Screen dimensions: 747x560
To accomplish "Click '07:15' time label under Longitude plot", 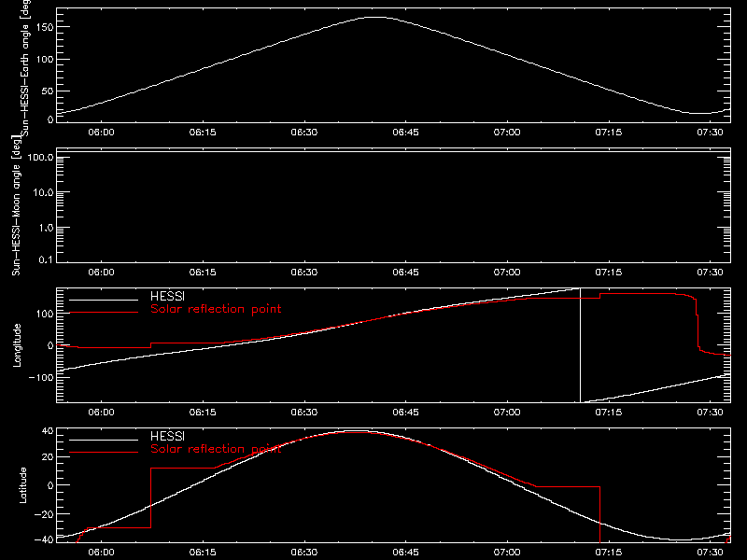I will coord(609,413).
